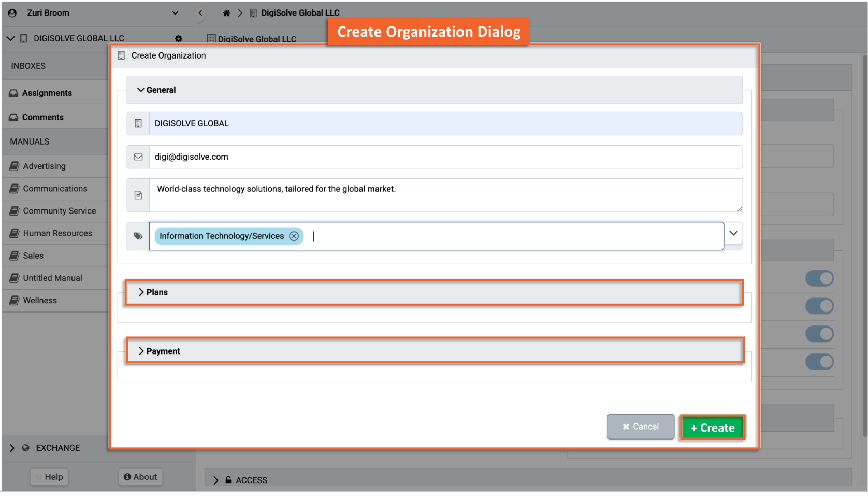Click the green Create button
This screenshot has height=496, width=868.
713,428
